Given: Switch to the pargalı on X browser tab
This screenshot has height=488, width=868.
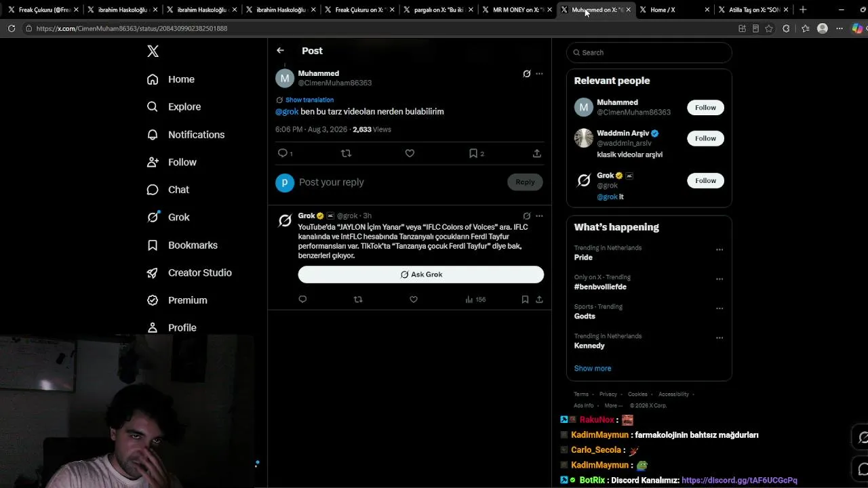Looking at the screenshot, I should (439, 10).
